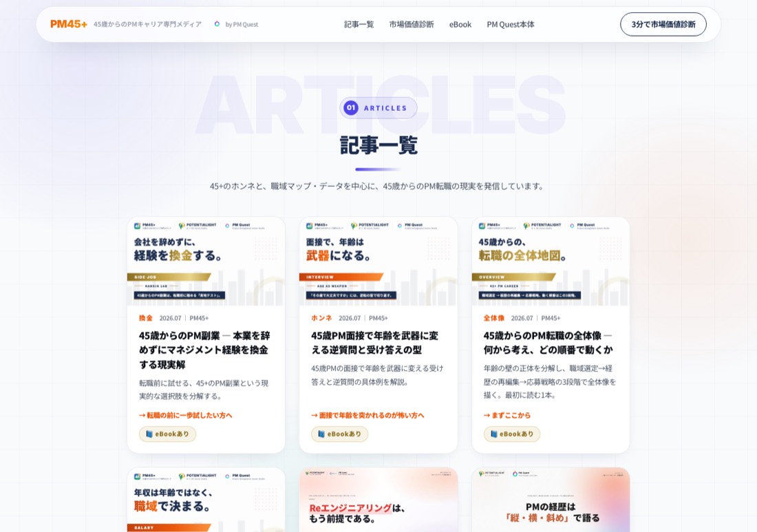
Task: Open thumbnail 年収は年齢ではなく、職域で決まる。
Action: 206,500
